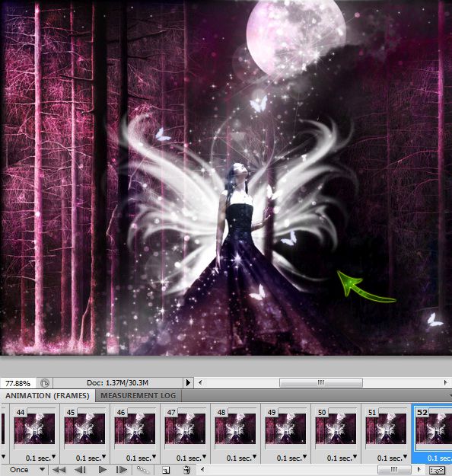Delete selected frame with trash icon

(x=187, y=470)
